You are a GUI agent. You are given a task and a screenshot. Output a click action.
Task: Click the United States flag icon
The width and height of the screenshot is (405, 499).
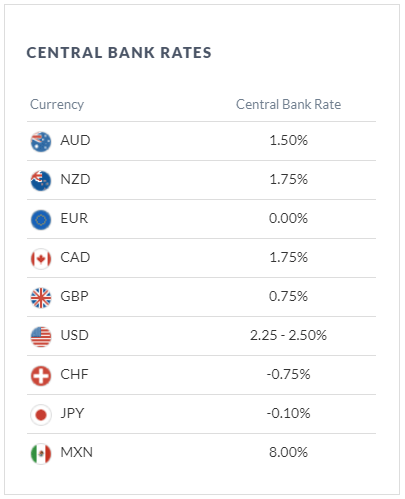tap(41, 337)
